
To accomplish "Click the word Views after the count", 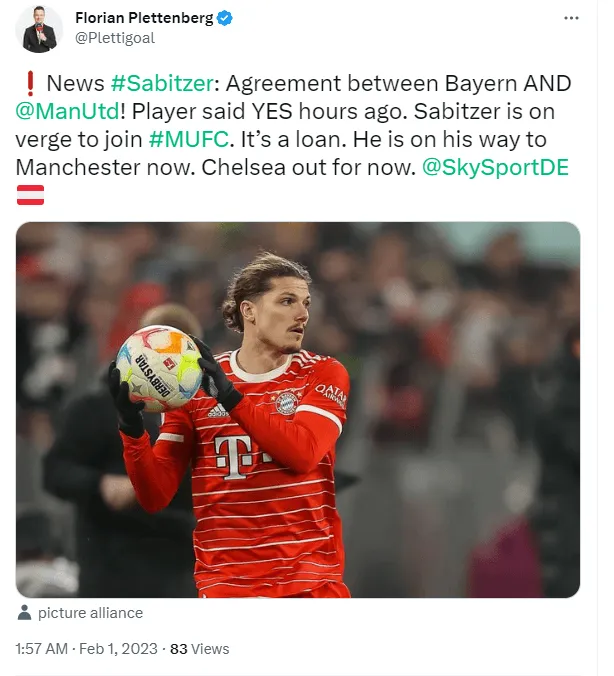I will coord(210,649).
